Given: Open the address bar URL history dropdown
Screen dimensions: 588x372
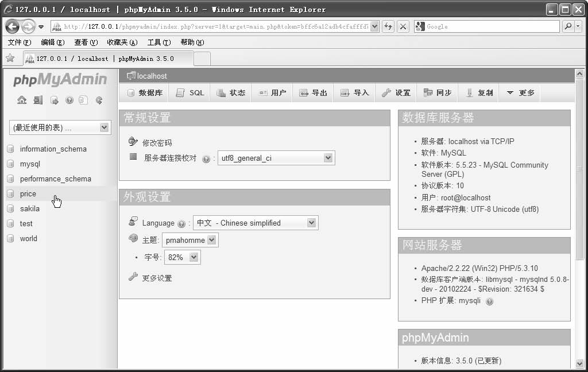Looking at the screenshot, I should 374,26.
